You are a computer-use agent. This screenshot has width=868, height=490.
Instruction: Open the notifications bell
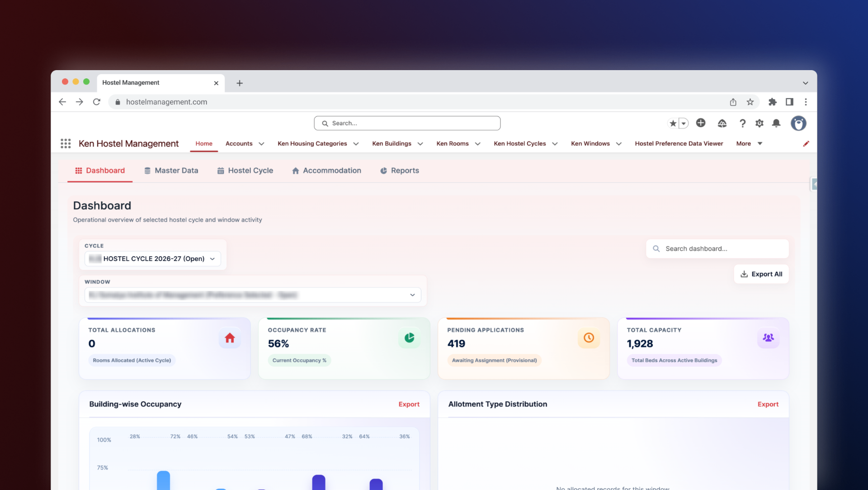tap(776, 123)
